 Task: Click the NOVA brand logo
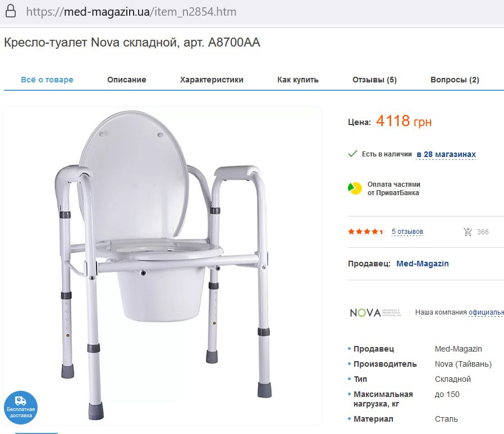[375, 312]
